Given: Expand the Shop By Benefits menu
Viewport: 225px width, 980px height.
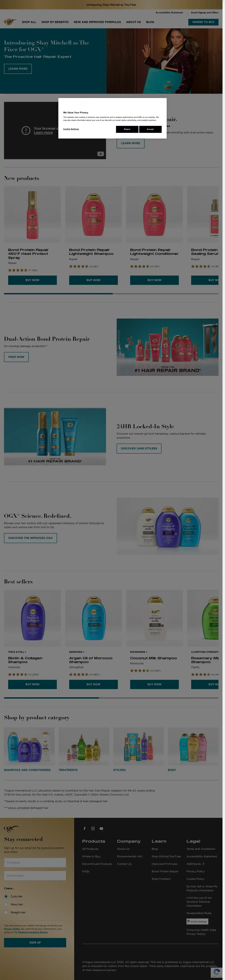Looking at the screenshot, I should tap(55, 22).
